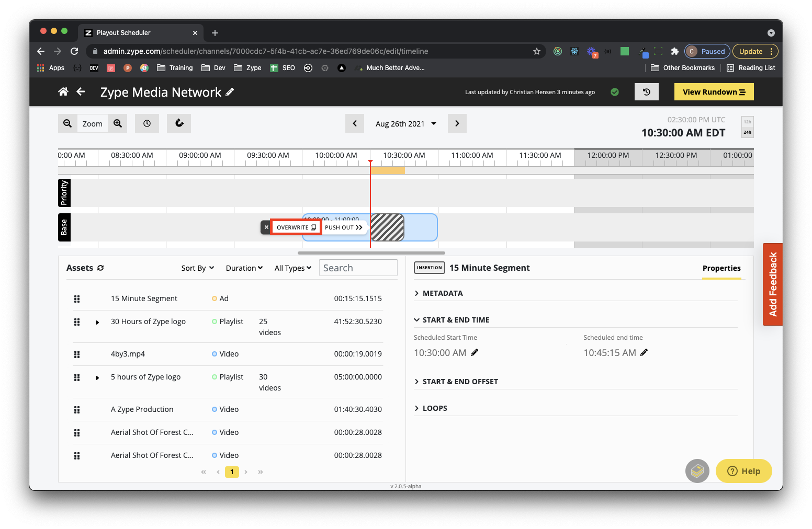Click the View Rundown button

714,92
